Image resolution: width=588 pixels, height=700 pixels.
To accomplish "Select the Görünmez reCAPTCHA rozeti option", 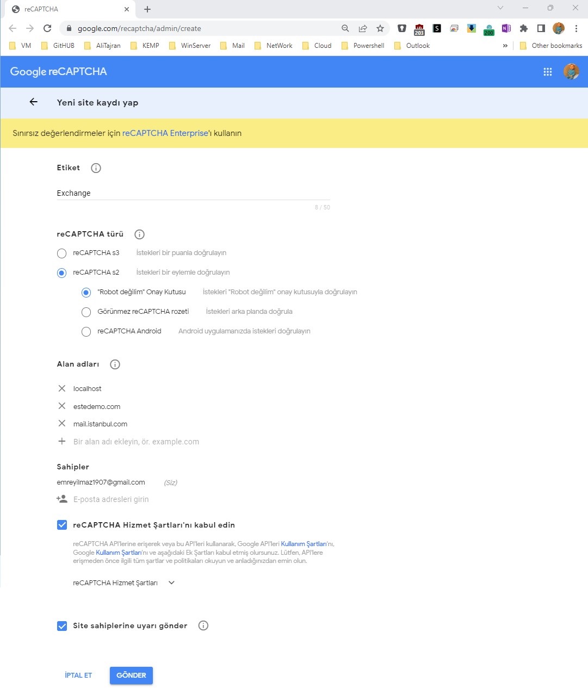I will point(86,312).
